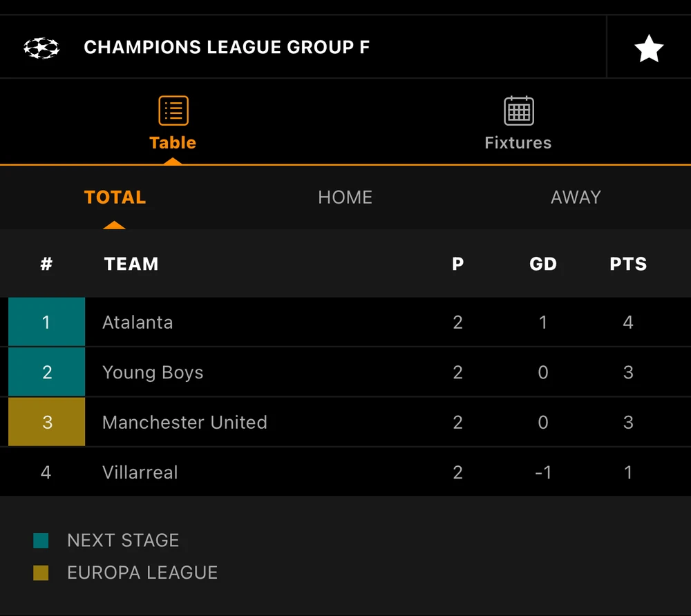
Task: Click the Champions League ball logo
Action: [41, 48]
